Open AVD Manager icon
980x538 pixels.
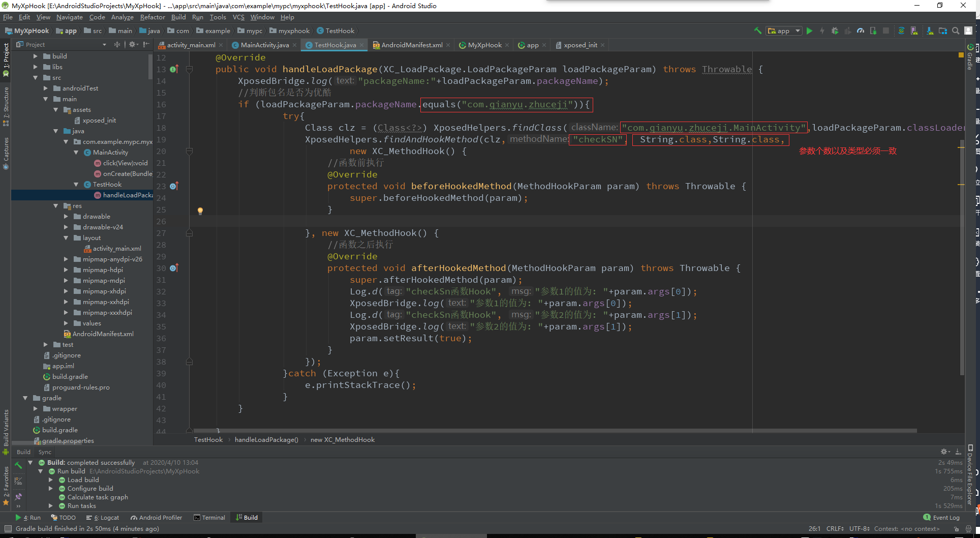pos(914,31)
